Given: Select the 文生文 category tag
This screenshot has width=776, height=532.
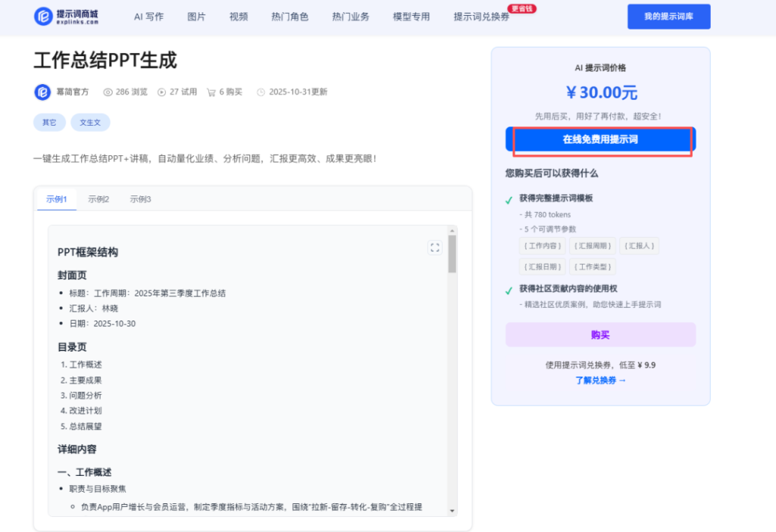Looking at the screenshot, I should [x=90, y=122].
